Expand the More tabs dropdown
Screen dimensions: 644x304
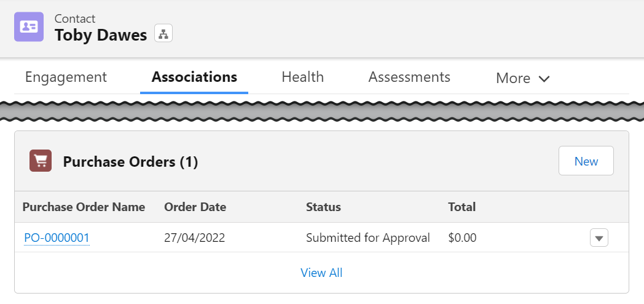click(x=523, y=78)
